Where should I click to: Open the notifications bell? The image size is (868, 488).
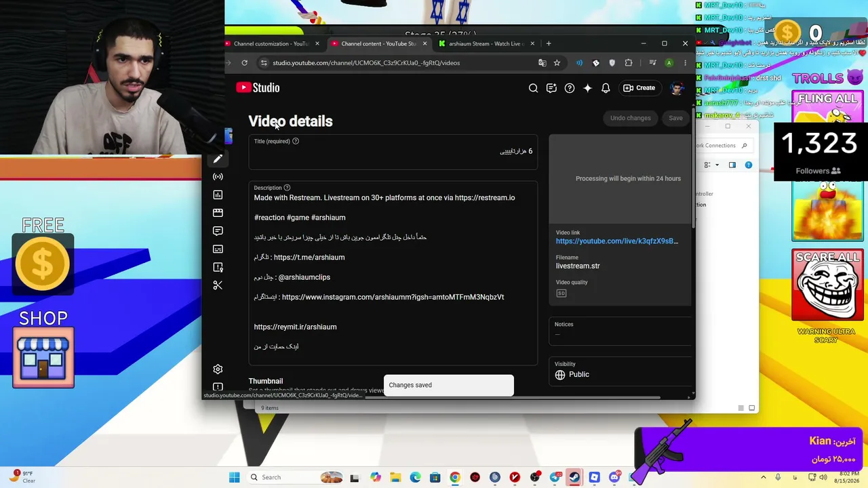click(606, 88)
